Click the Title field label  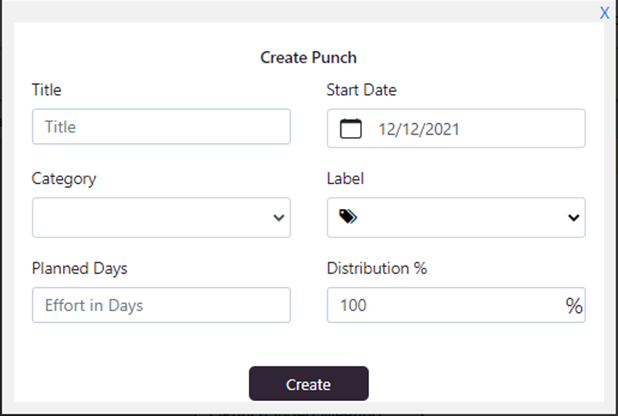coord(47,90)
